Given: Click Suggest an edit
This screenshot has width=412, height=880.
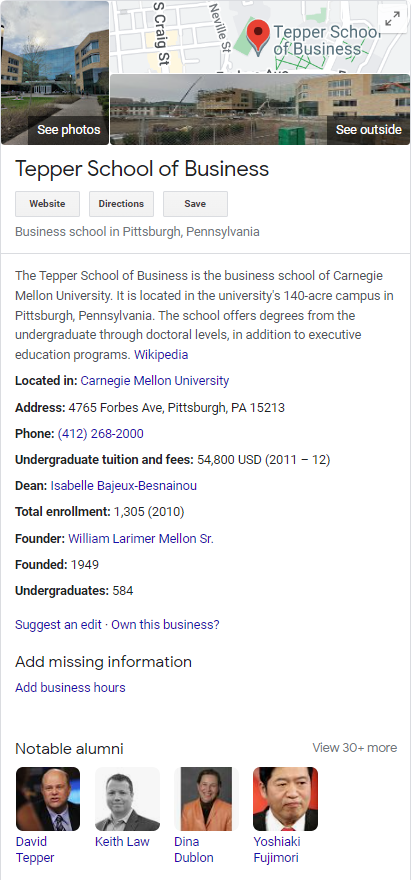Looking at the screenshot, I should [x=58, y=625].
